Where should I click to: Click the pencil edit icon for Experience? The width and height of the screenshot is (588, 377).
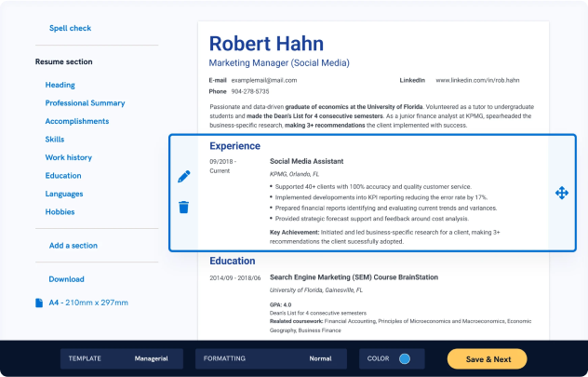pyautogui.click(x=183, y=176)
